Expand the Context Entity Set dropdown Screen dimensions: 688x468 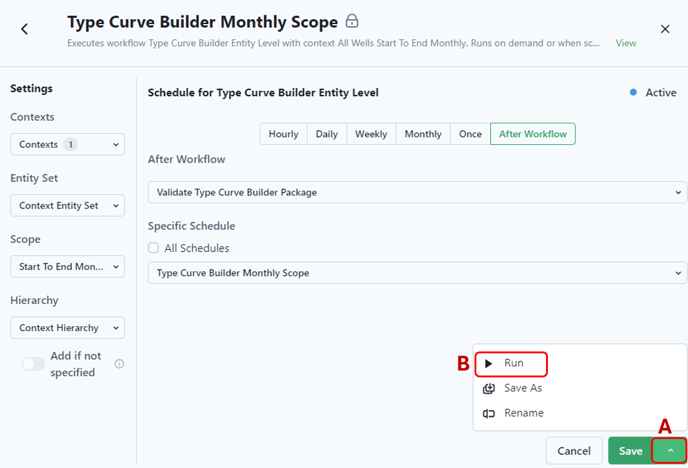coord(68,205)
